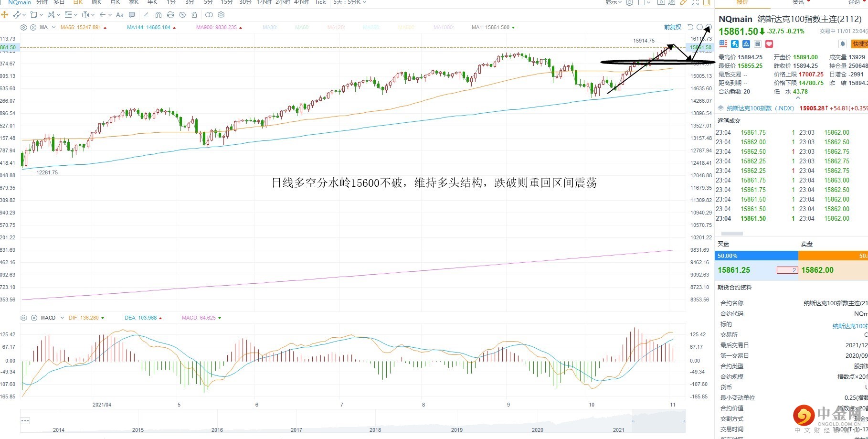Open the pattern drawing tool
Image resolution: width=868 pixels, height=439 pixels.
tap(51, 15)
